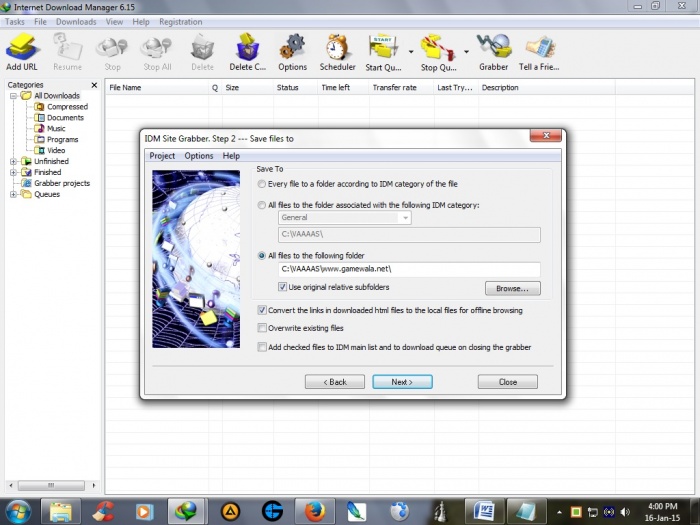The image size is (700, 525).
Task: Click the Close button in grabber dialog
Action: (x=508, y=382)
